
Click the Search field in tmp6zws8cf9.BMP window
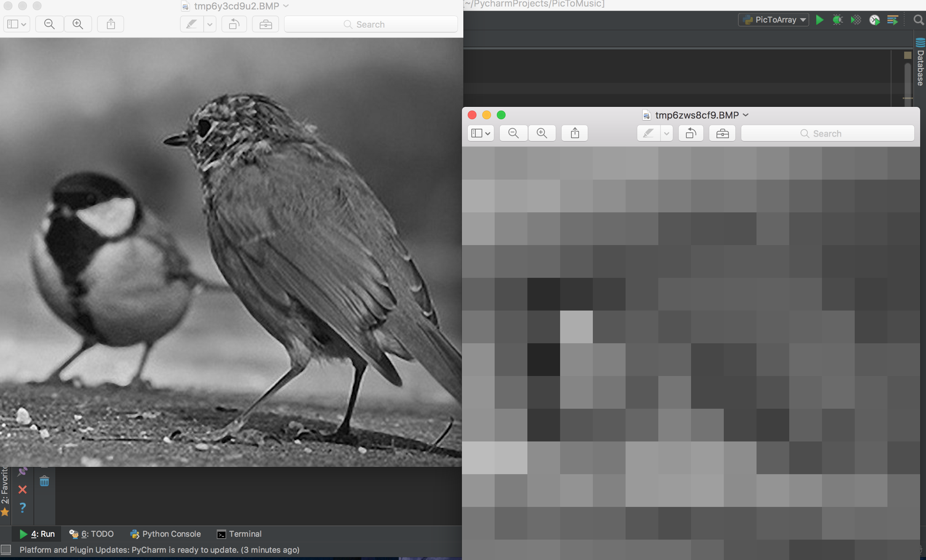[x=827, y=133]
